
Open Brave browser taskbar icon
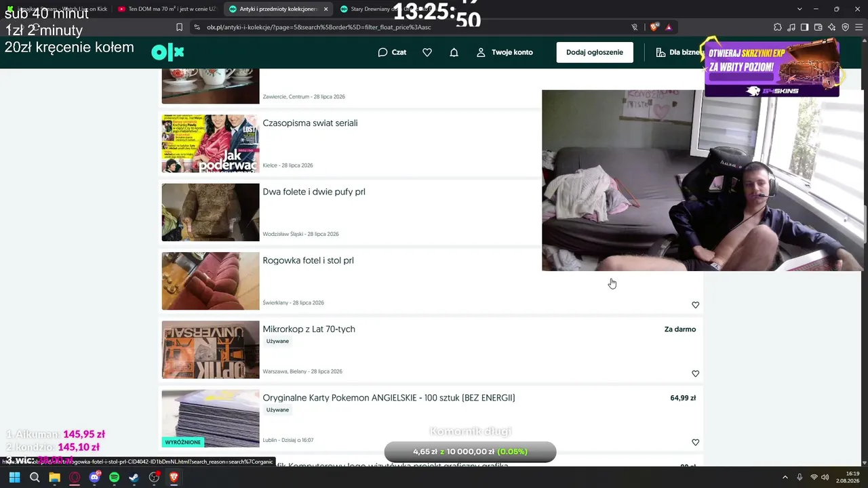174,477
